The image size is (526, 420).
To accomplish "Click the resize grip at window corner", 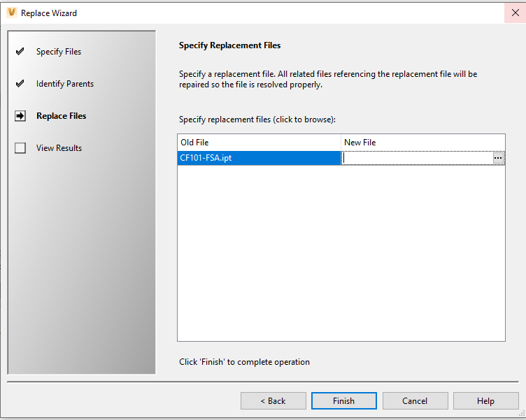I will 522,414.
